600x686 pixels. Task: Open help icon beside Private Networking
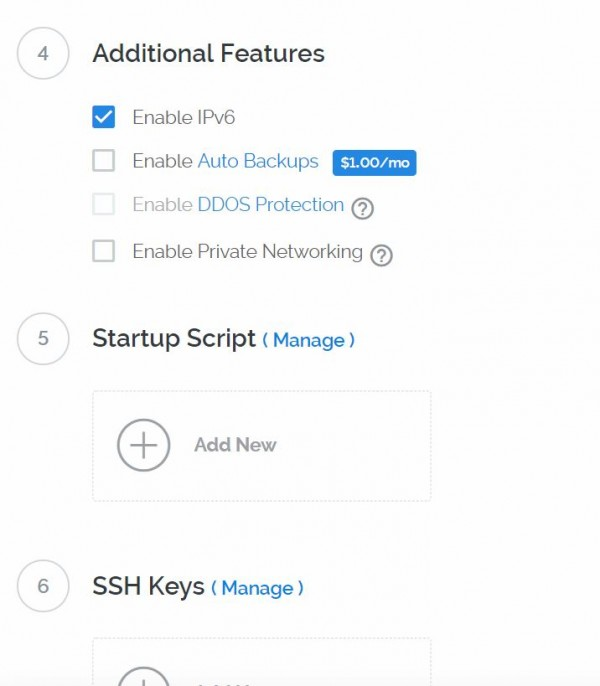[381, 255]
